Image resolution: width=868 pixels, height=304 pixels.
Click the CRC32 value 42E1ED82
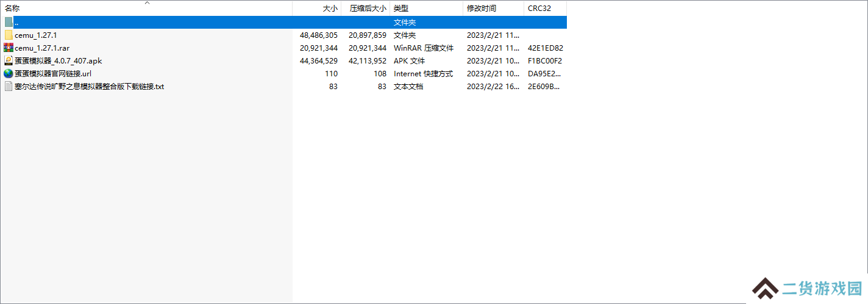[546, 48]
